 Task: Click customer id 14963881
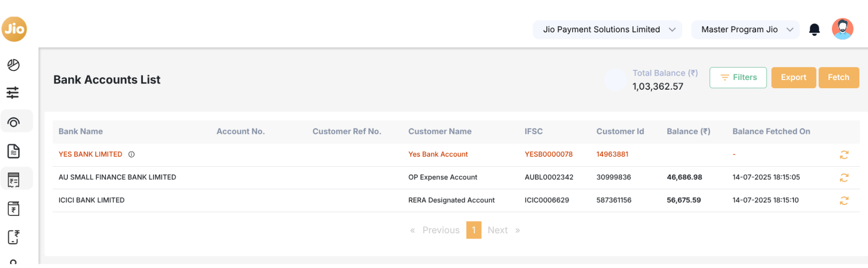[613, 154]
